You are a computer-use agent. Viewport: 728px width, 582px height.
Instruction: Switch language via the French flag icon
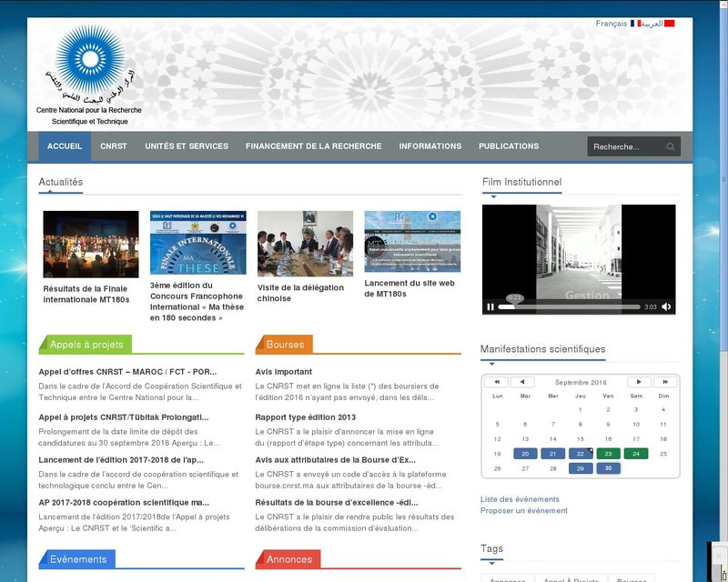pyautogui.click(x=635, y=24)
